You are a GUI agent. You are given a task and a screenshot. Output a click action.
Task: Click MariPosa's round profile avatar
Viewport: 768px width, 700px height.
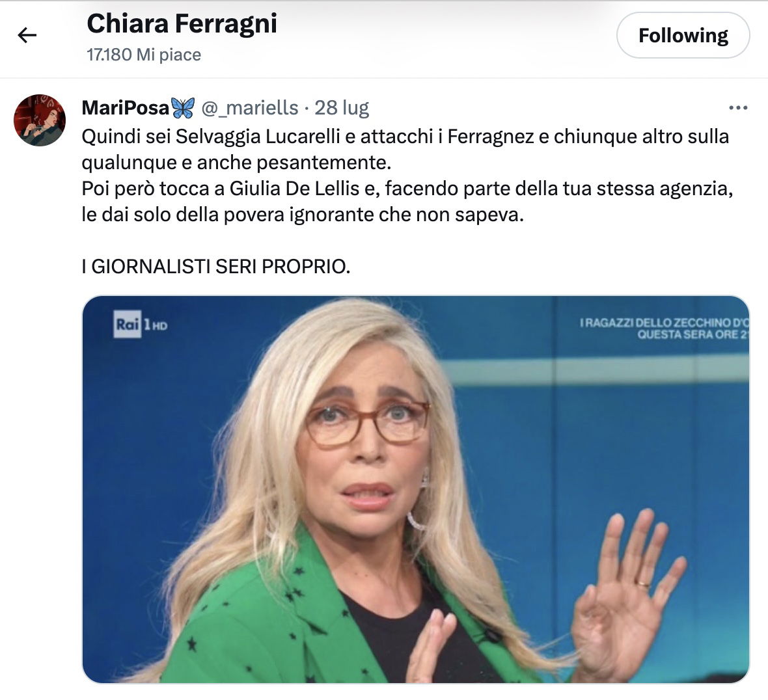point(40,120)
